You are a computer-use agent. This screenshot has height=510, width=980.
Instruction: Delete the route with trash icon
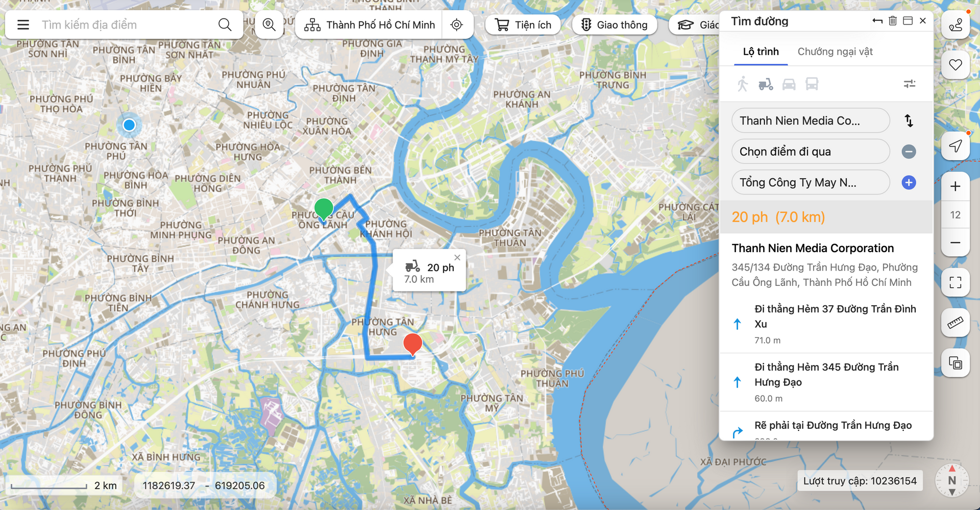click(892, 21)
